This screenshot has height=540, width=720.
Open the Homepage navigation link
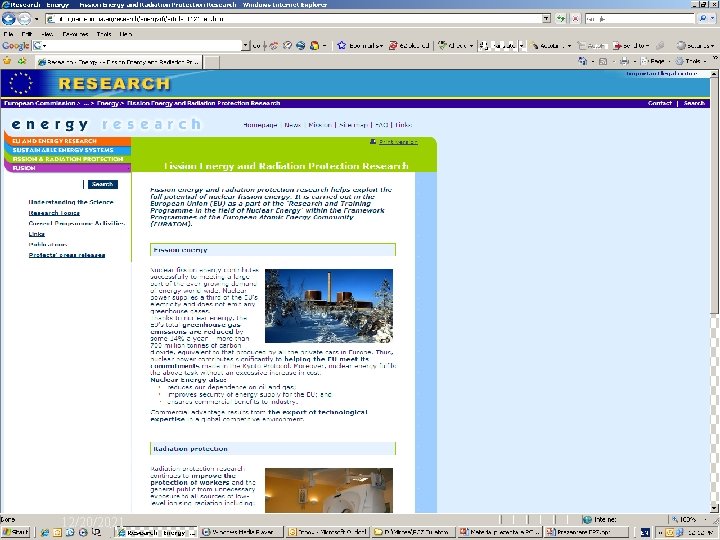click(x=260, y=125)
